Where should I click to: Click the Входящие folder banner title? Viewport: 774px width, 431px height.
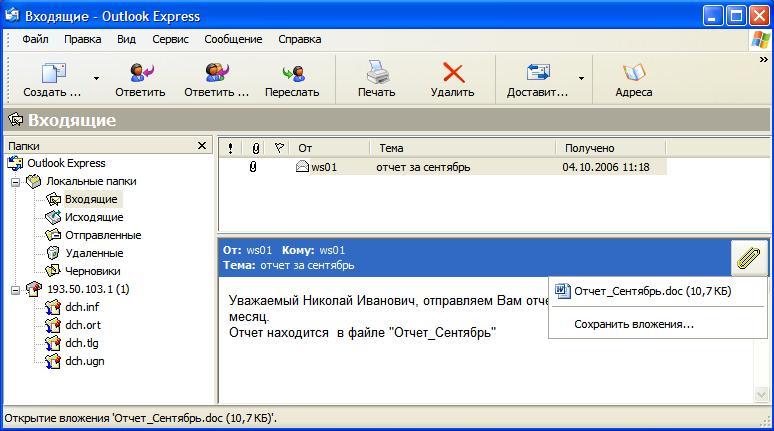72,120
